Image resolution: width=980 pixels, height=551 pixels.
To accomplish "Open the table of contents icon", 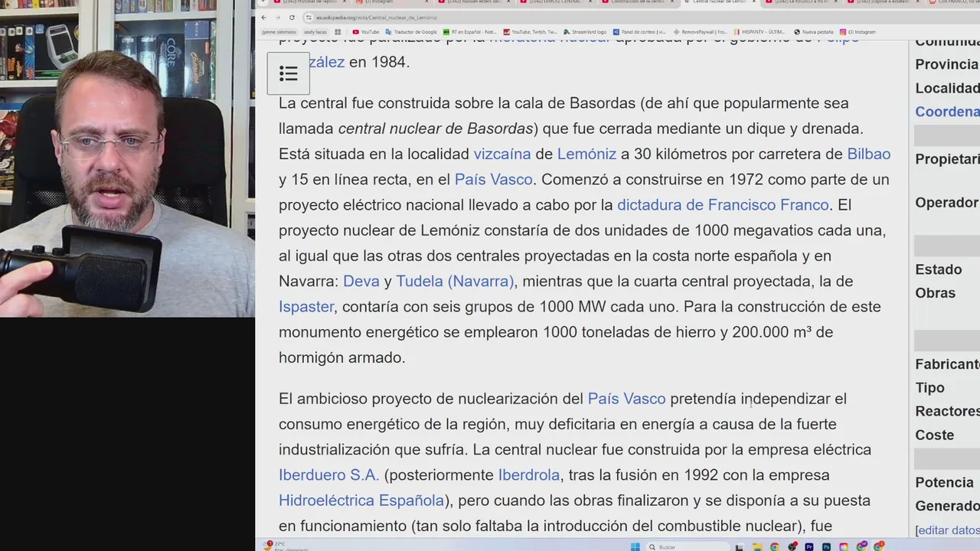I will (288, 74).
